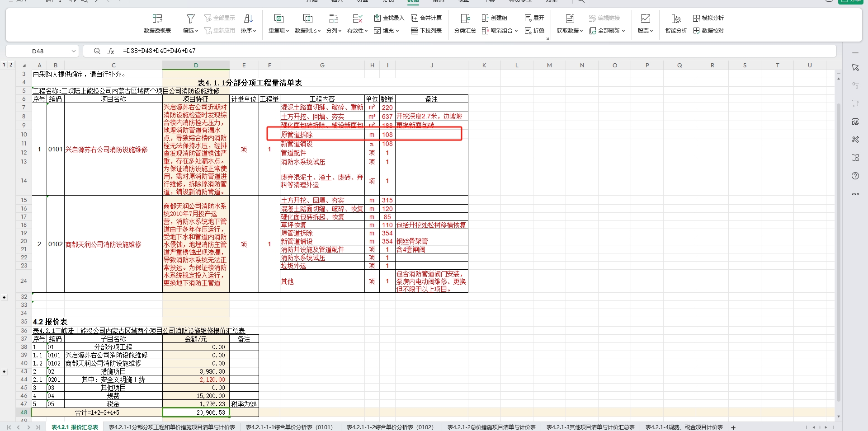Expand the Name Box dropdown arrow
Screen dimensions: 868x431
pyautogui.click(x=74, y=51)
